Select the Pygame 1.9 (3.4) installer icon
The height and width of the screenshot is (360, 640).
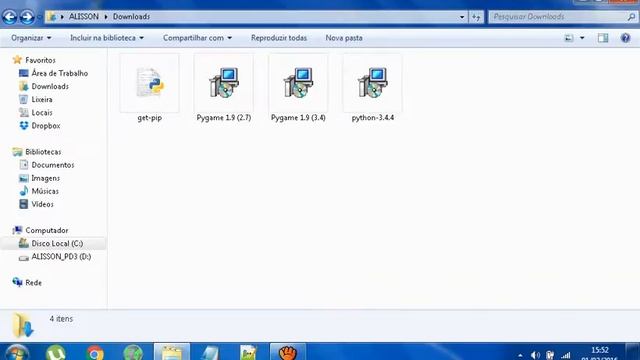coord(298,83)
